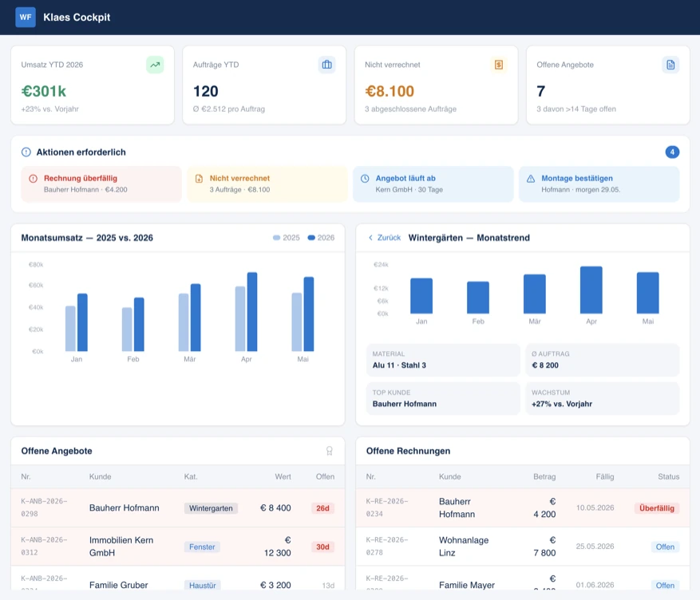Click the warning triangle in Montage bestätigen

(531, 179)
